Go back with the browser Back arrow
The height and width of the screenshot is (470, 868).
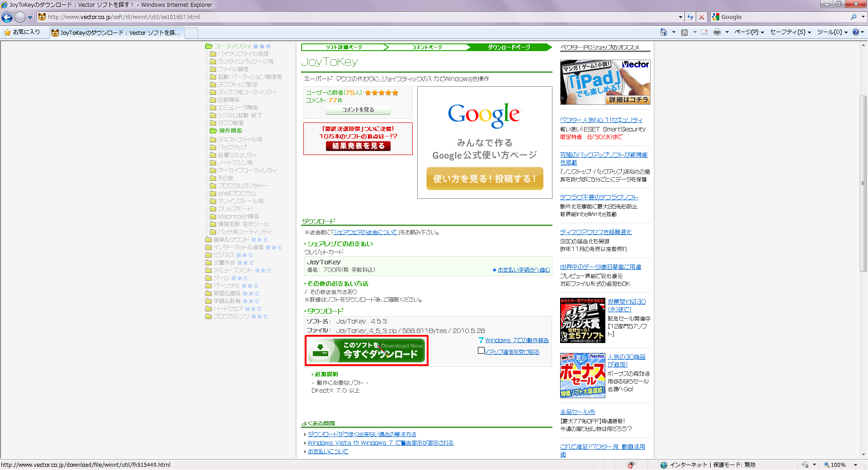[x=7, y=17]
